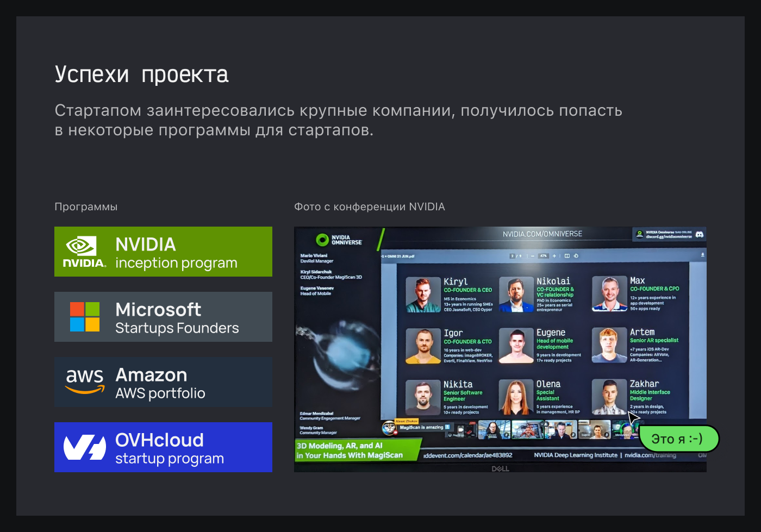Click the PDF zoom-in plus icon
761x532 pixels.
point(554,256)
